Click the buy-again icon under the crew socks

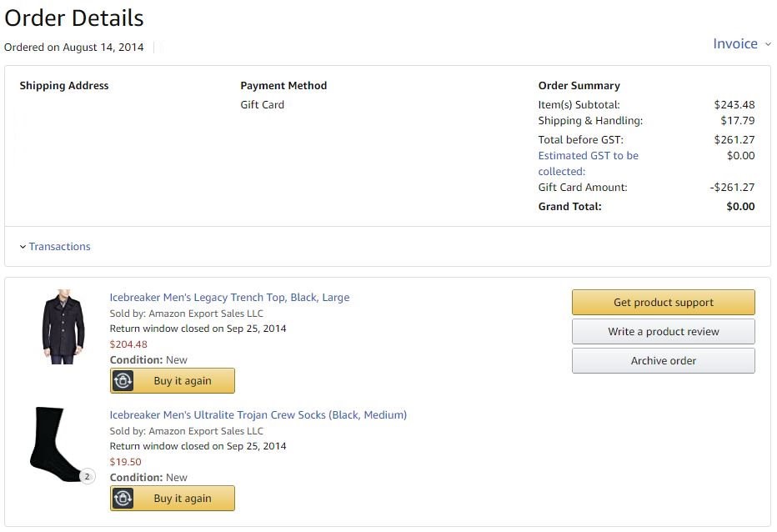[123, 499]
